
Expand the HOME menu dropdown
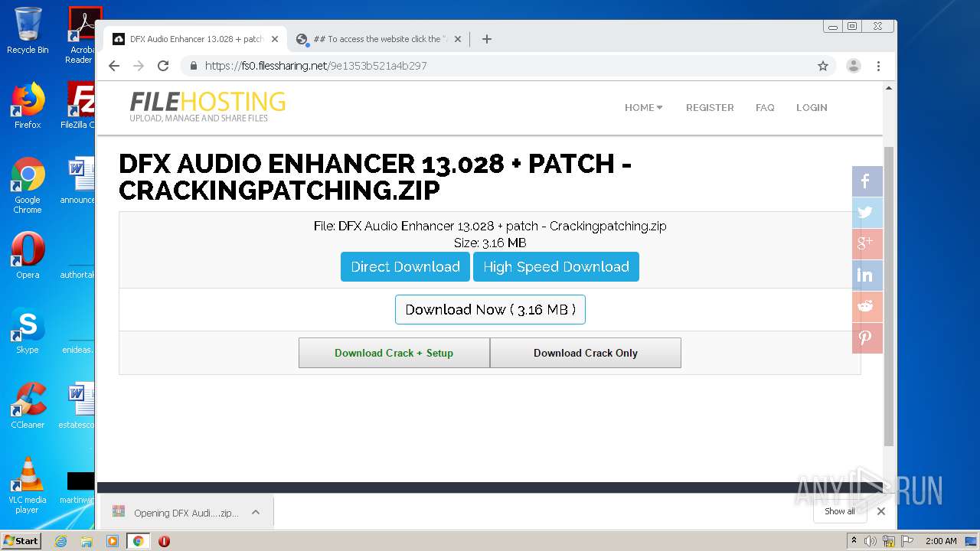[643, 108]
